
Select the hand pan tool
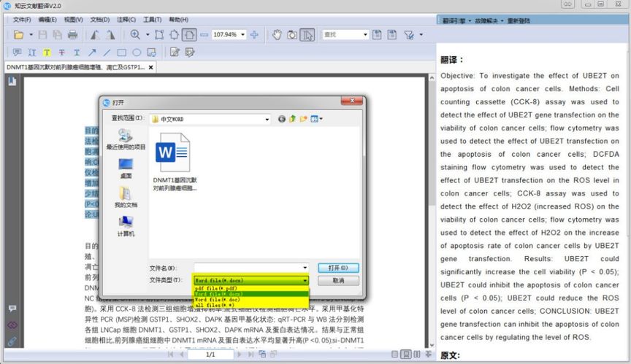click(277, 35)
